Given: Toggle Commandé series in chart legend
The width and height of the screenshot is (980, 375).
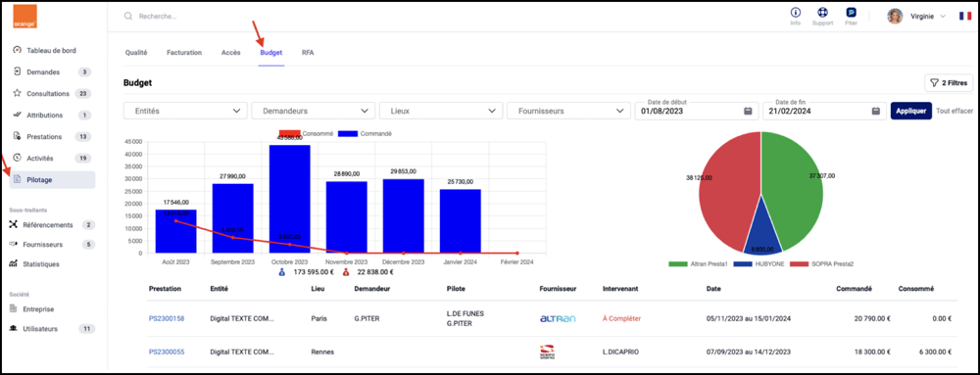Looking at the screenshot, I should 365,134.
